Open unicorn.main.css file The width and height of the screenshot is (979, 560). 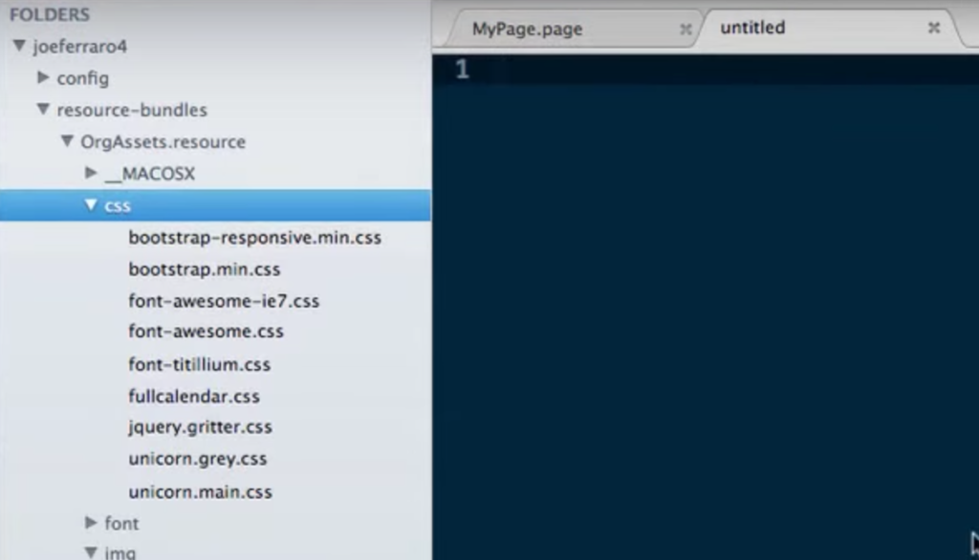tap(200, 492)
